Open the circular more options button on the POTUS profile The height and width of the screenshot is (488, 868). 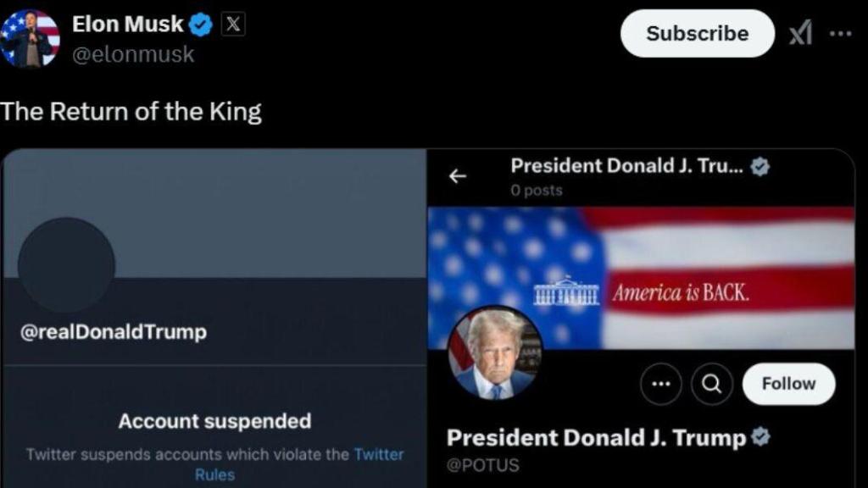pos(660,385)
